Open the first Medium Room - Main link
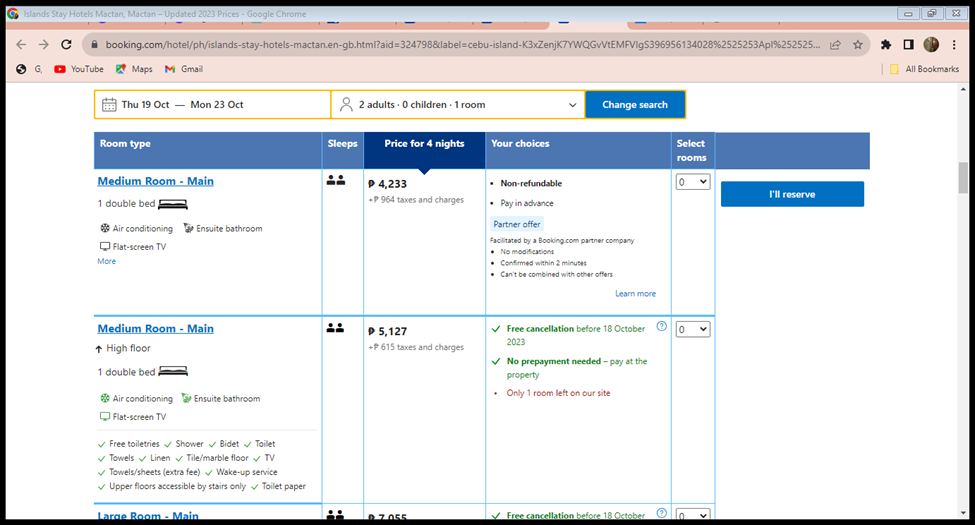Image resolution: width=975 pixels, height=525 pixels. (x=155, y=181)
